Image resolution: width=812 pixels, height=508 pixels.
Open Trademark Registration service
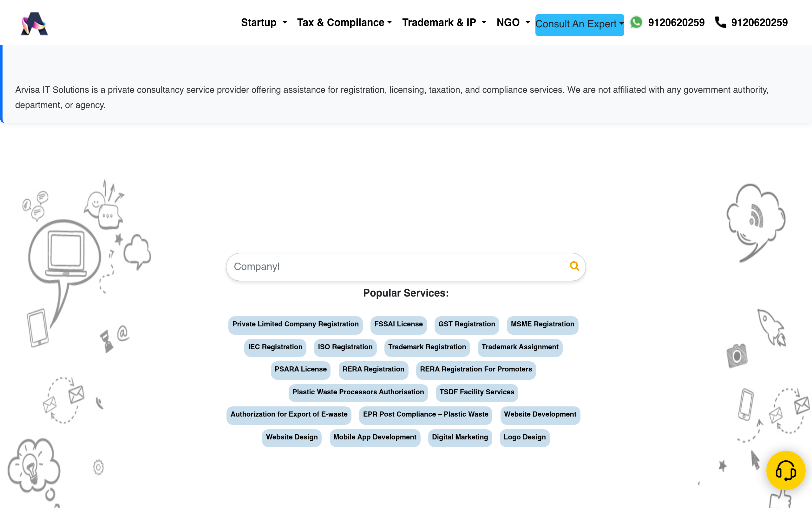point(427,347)
